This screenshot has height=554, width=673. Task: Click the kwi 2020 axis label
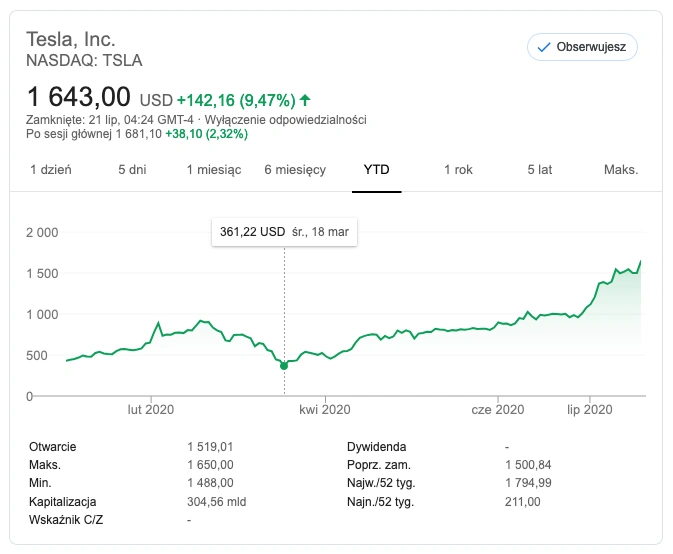click(325, 410)
